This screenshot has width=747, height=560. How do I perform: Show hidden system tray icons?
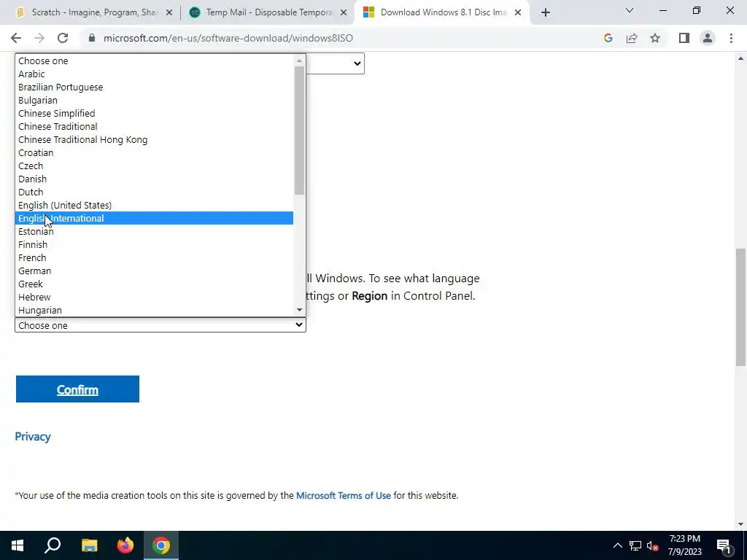click(617, 545)
